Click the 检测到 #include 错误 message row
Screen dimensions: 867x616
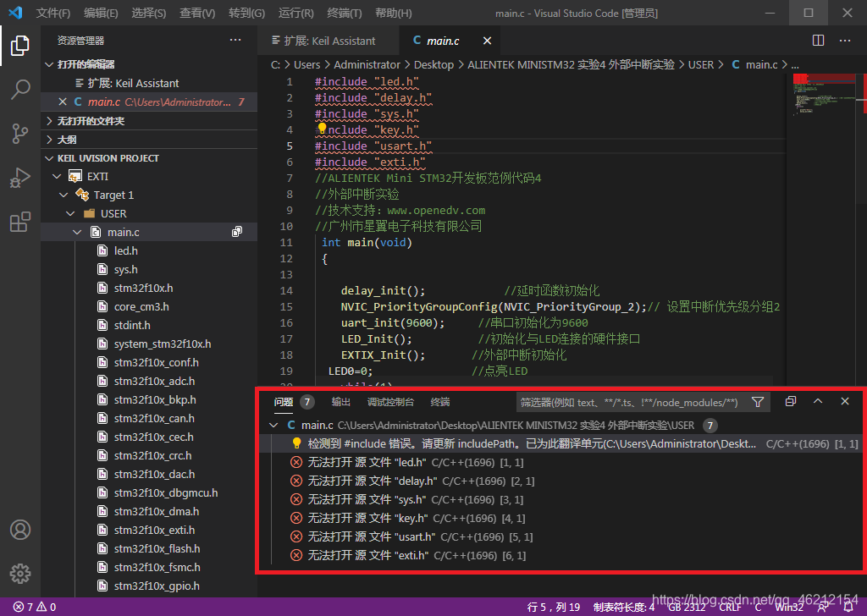tap(560, 443)
